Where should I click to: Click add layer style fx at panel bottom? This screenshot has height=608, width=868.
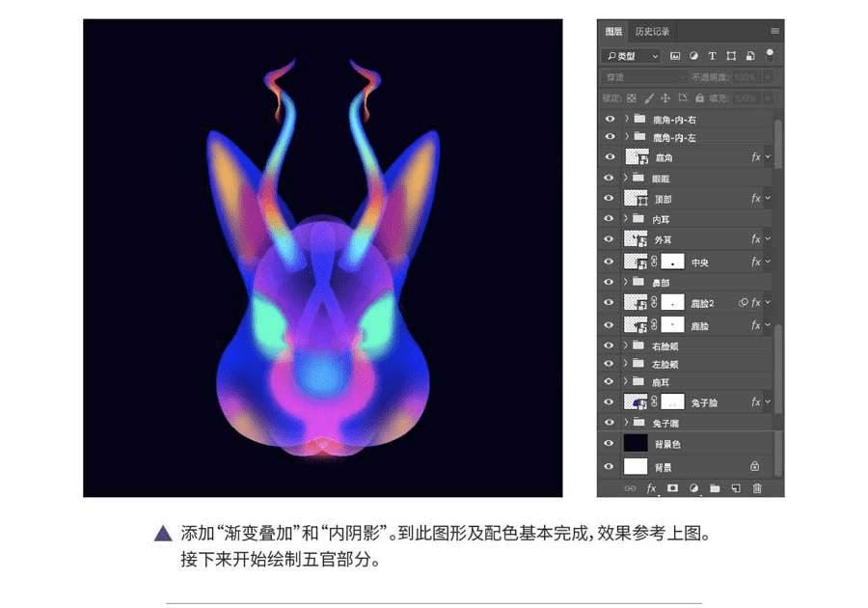(652, 488)
